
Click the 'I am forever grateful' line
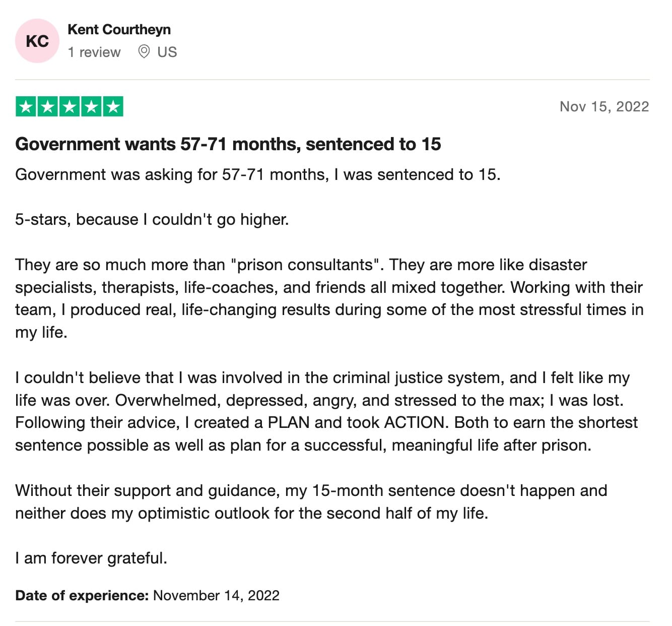click(91, 558)
